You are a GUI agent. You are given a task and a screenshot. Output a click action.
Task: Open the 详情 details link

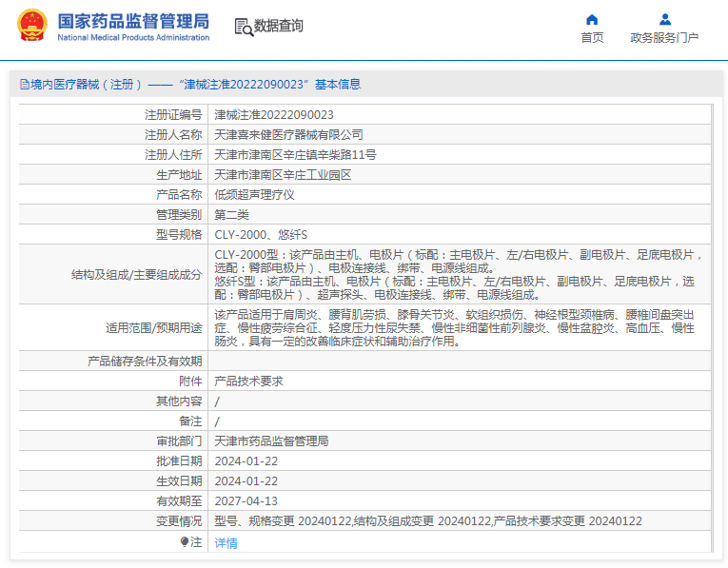226,542
